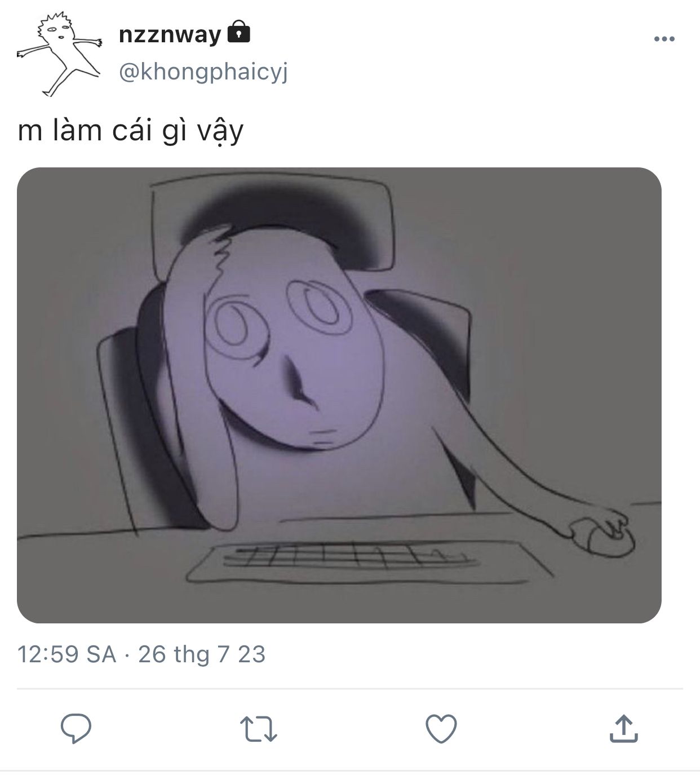Tap the drawn computer mouse in the image
The image size is (700, 775).
click(603, 535)
